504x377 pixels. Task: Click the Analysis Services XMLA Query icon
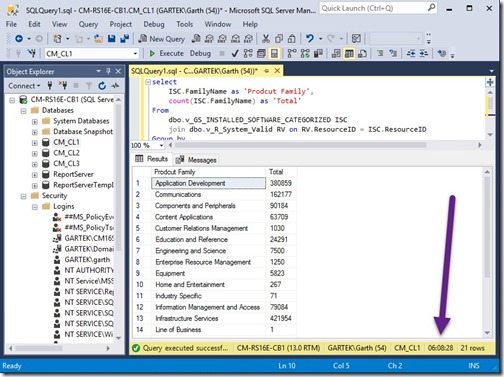click(235, 39)
